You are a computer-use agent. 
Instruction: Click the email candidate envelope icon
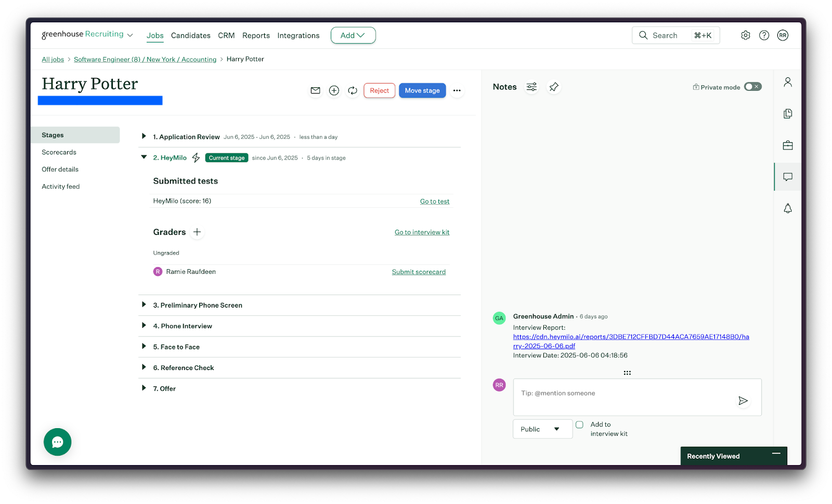[315, 90]
